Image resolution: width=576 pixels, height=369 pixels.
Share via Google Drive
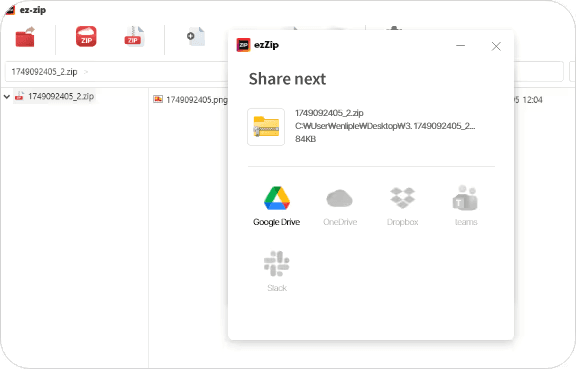(277, 206)
